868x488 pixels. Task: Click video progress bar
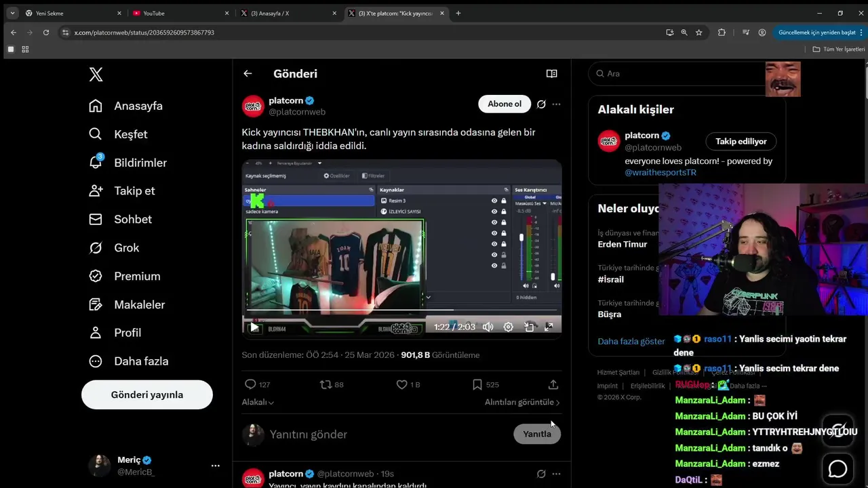click(x=401, y=310)
